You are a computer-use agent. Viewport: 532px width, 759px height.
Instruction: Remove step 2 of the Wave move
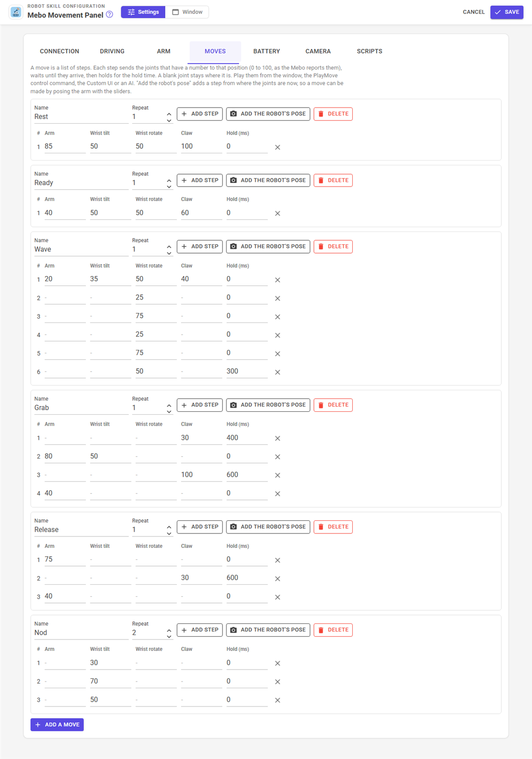pos(277,298)
